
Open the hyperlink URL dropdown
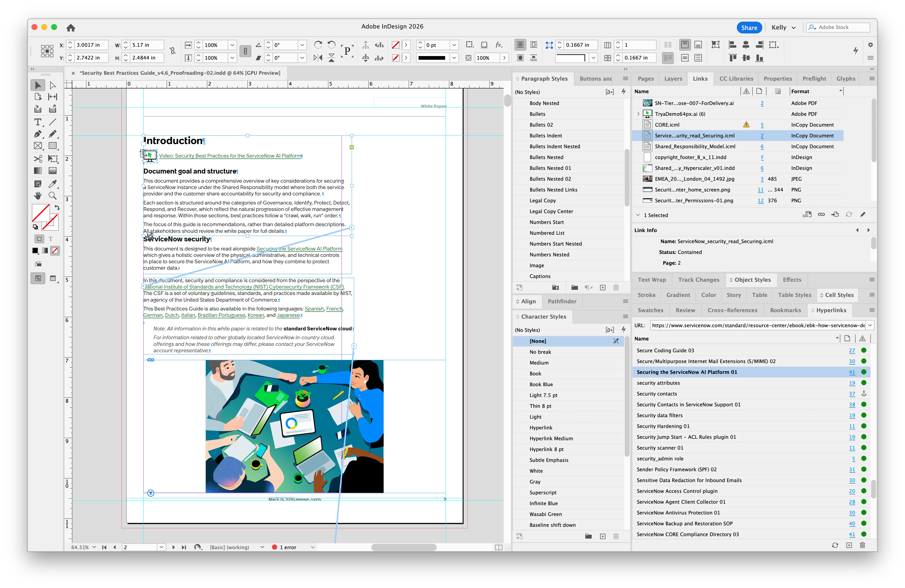point(869,325)
